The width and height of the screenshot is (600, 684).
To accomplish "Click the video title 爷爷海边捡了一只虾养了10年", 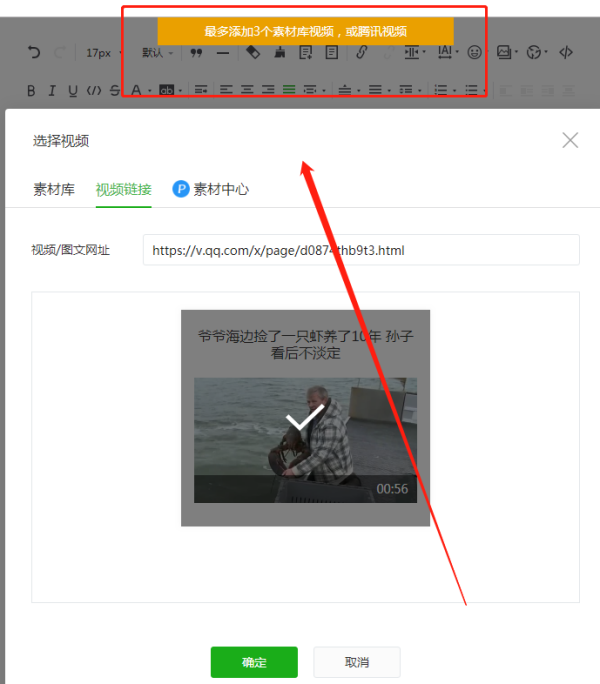I will click(x=305, y=345).
